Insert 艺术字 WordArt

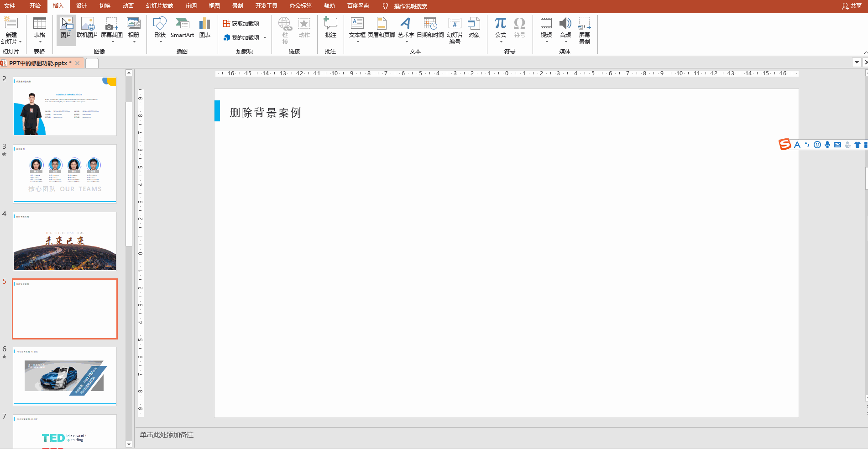pyautogui.click(x=406, y=28)
